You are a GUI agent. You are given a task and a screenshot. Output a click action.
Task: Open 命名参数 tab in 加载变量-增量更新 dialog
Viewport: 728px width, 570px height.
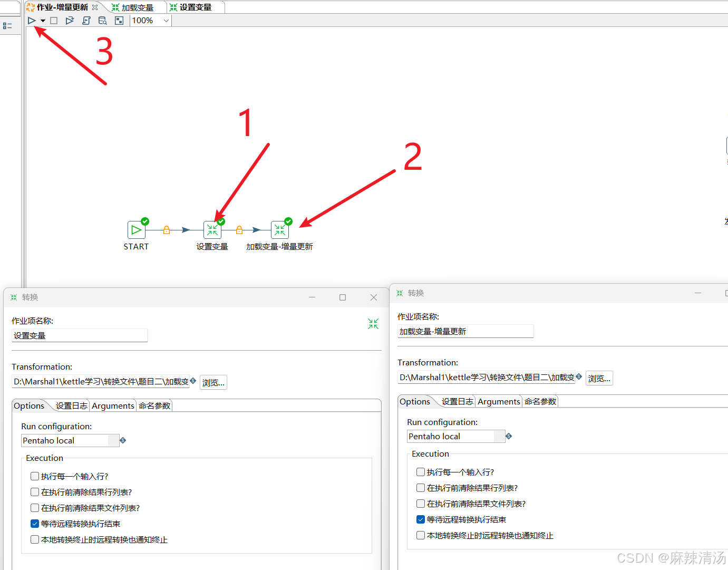[540, 401]
